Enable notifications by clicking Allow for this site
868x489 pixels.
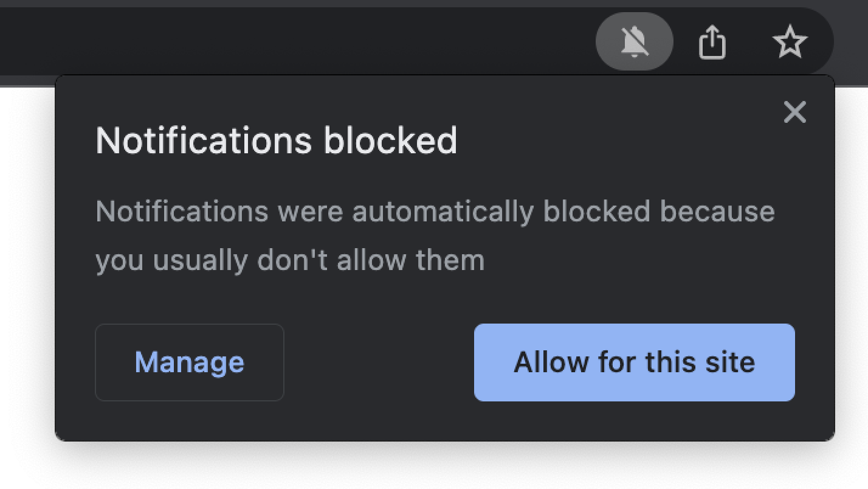(x=634, y=362)
